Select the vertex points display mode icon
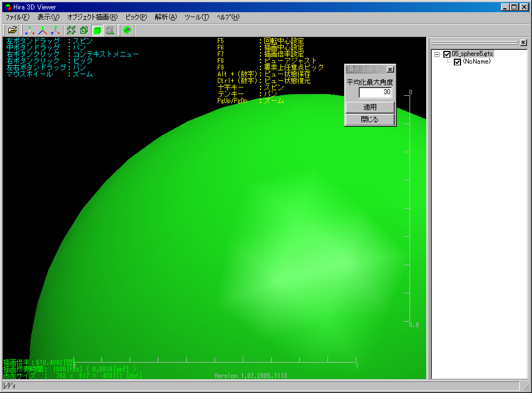 point(71,30)
